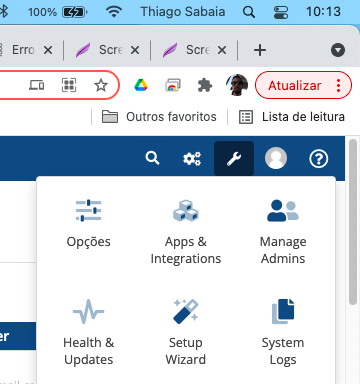
Task: Click the Wi-Fi menu bar icon
Action: [x=114, y=12]
